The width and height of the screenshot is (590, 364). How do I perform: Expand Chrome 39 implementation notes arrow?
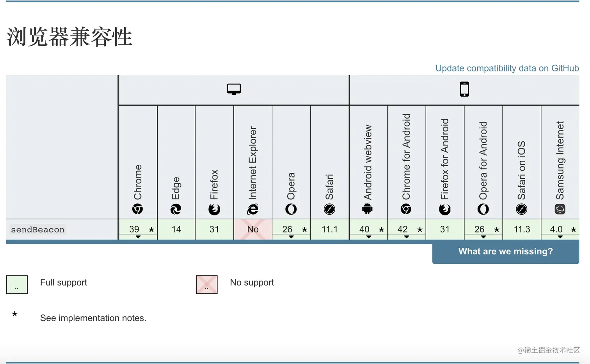[x=138, y=237]
